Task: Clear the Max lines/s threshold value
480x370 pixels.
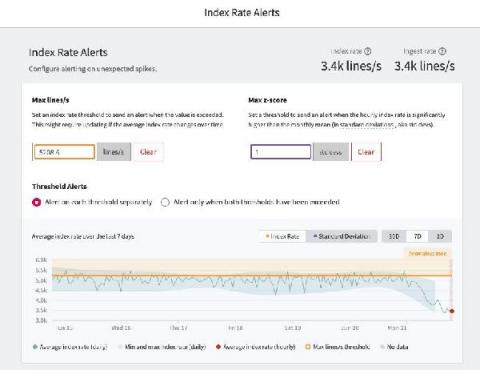Action: click(x=148, y=152)
